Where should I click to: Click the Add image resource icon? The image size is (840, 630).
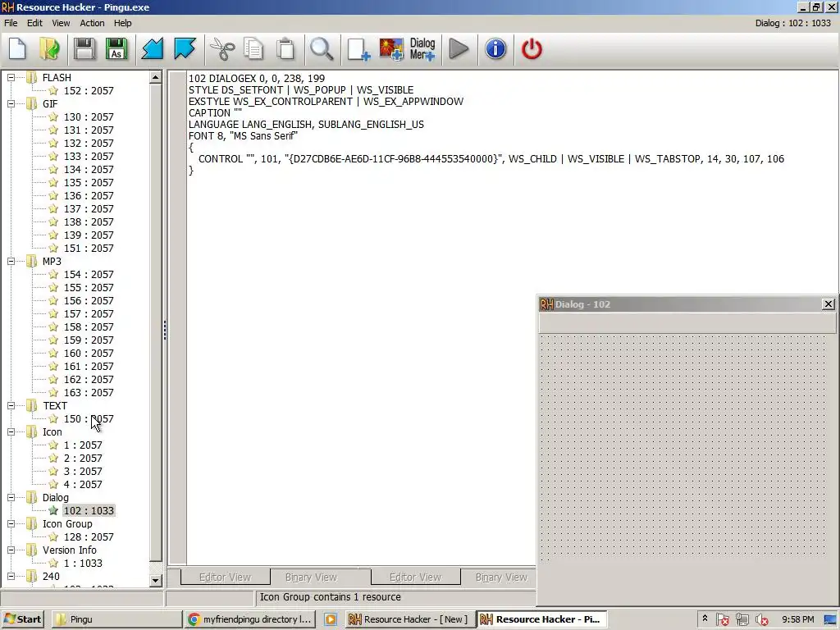point(391,48)
